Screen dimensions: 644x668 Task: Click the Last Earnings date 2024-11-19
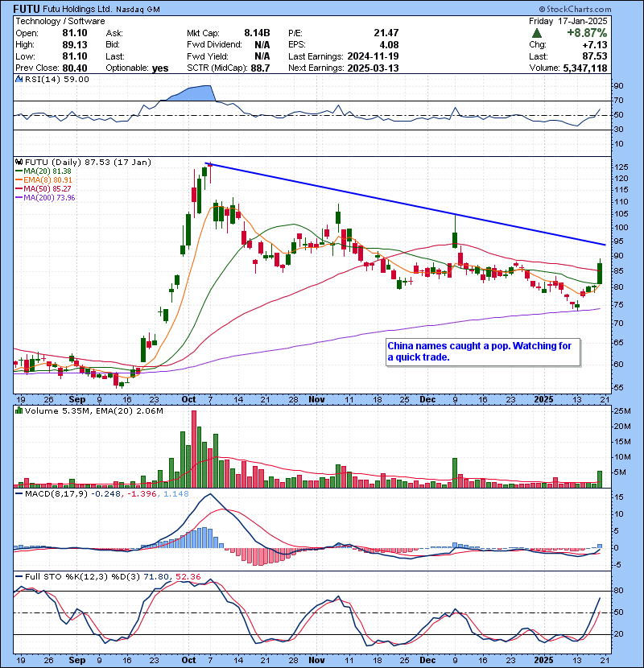tap(374, 56)
